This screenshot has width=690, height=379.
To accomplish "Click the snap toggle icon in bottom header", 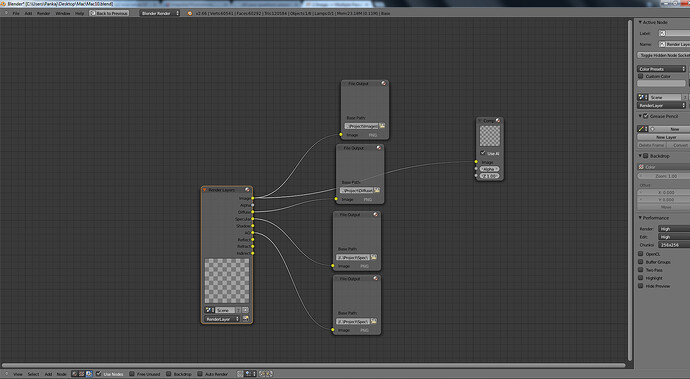I will (240, 374).
